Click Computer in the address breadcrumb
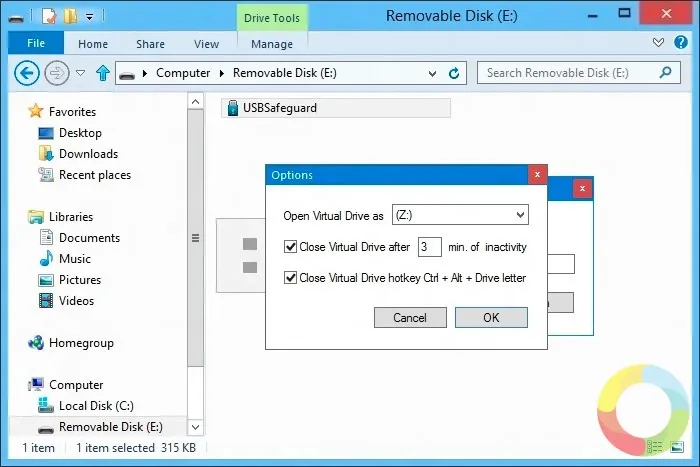Screen dimensions: 700x467 click(183, 73)
